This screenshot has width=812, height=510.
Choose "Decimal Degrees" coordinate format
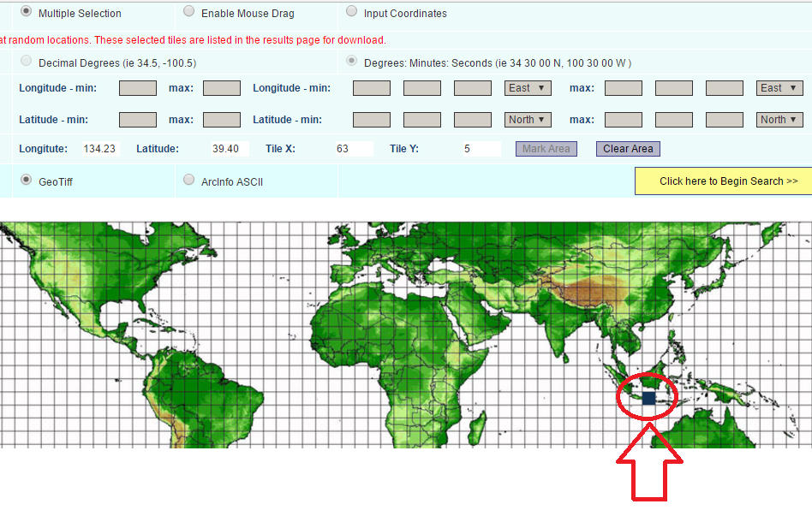27,62
